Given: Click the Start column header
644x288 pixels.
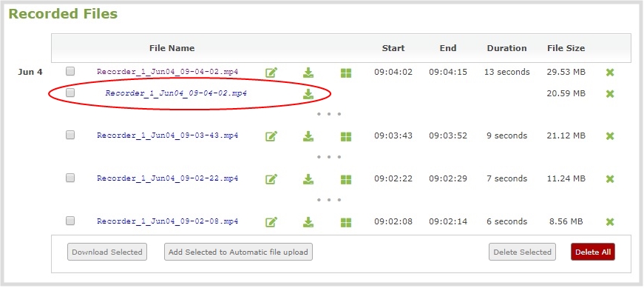Looking at the screenshot, I should pos(393,48).
